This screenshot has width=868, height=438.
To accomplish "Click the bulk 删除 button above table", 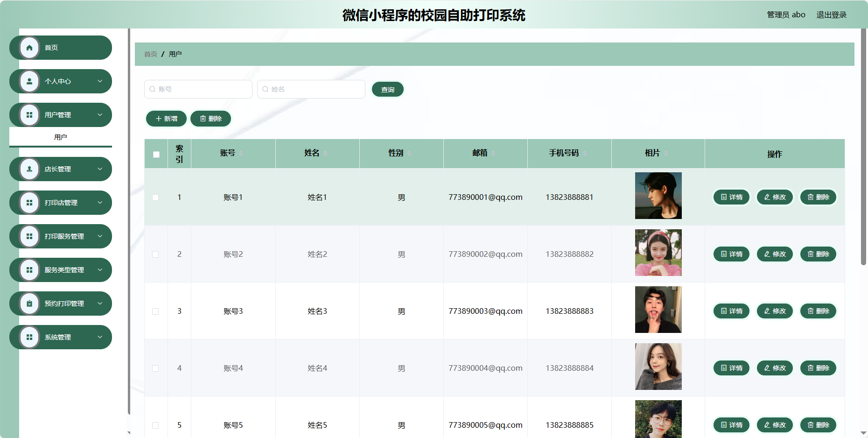I will click(x=210, y=119).
